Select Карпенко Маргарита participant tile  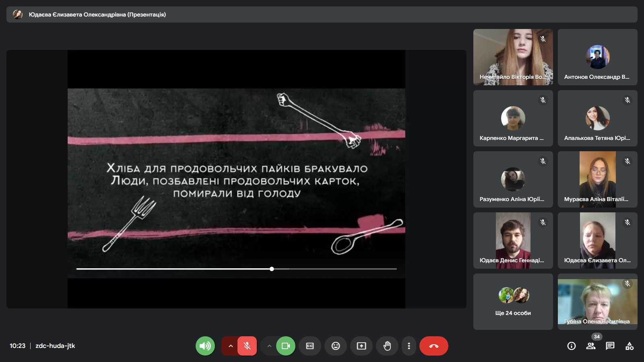(513, 118)
